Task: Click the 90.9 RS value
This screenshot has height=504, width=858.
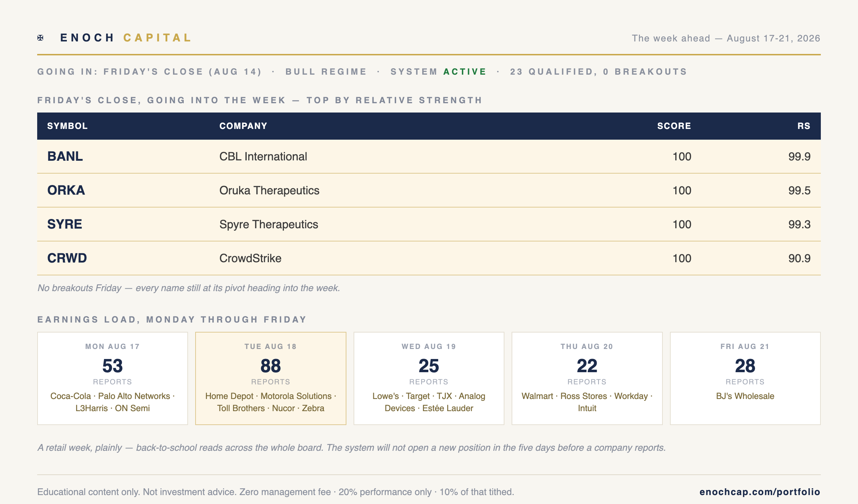Action: click(x=799, y=258)
